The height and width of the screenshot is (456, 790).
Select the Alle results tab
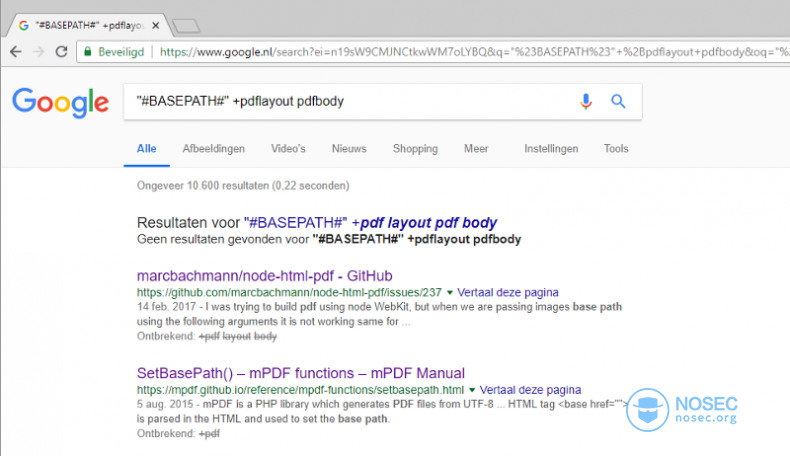(147, 149)
